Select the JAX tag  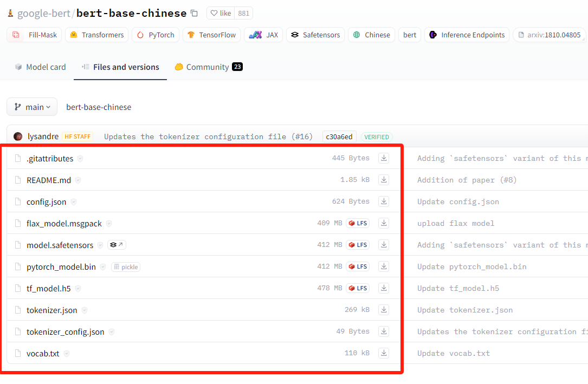(263, 35)
